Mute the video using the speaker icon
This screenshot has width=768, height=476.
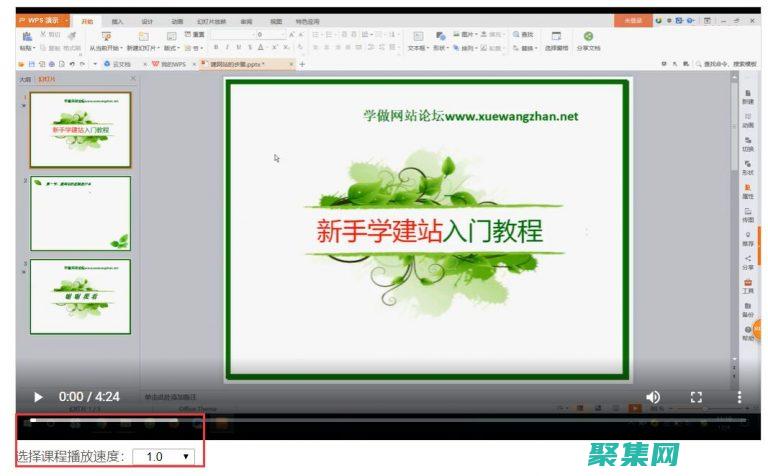tap(653, 397)
